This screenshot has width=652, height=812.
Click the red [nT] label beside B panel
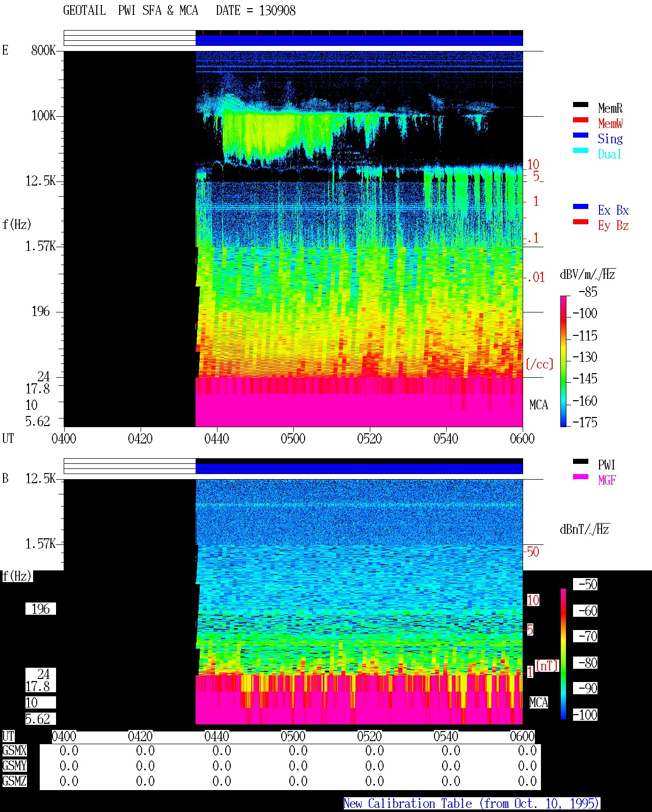547,665
